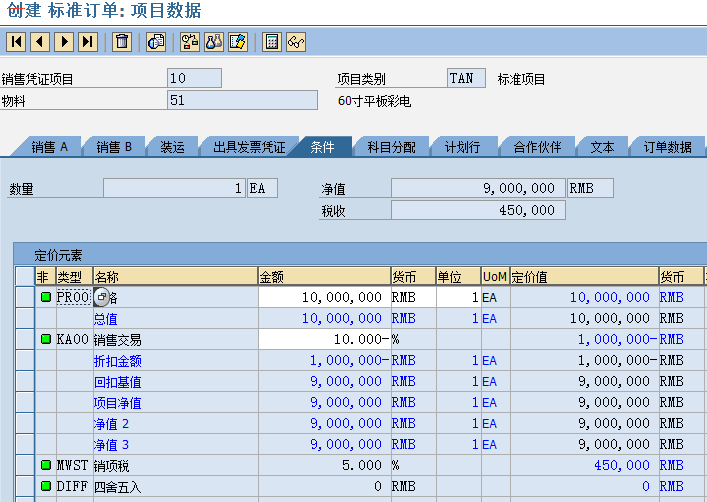
Task: Click the 名称 column header
Action: (175, 276)
